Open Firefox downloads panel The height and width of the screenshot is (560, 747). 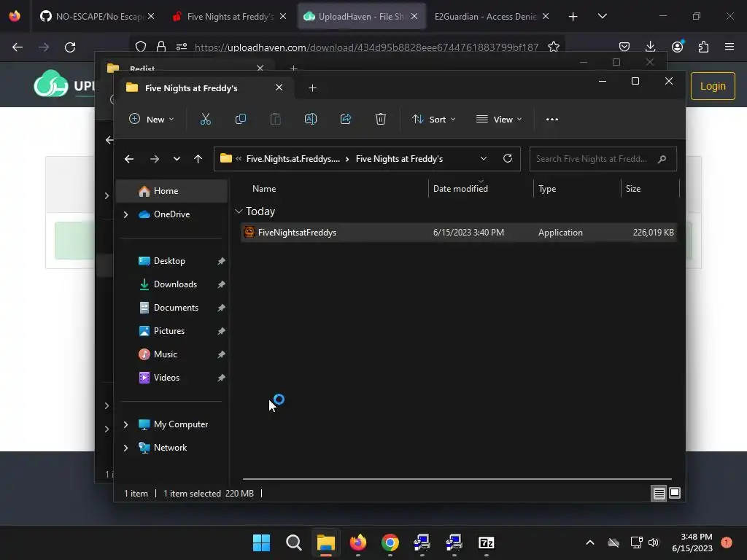click(x=650, y=47)
